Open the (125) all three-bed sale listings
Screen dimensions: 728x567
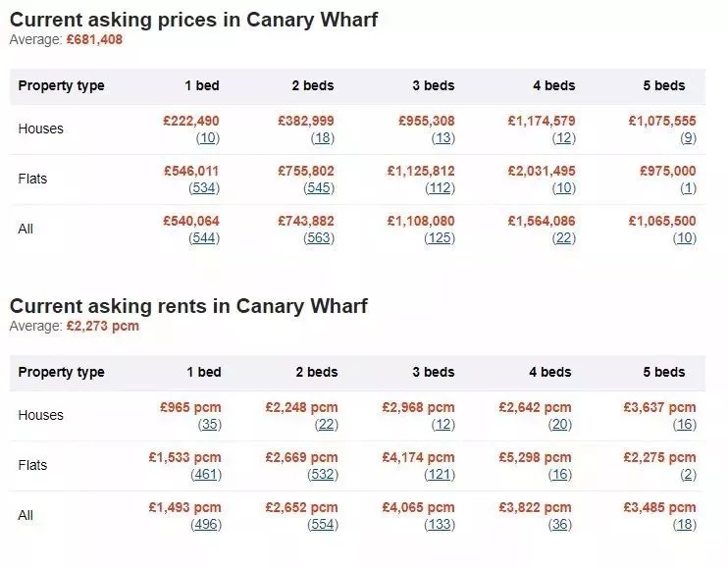(x=440, y=238)
